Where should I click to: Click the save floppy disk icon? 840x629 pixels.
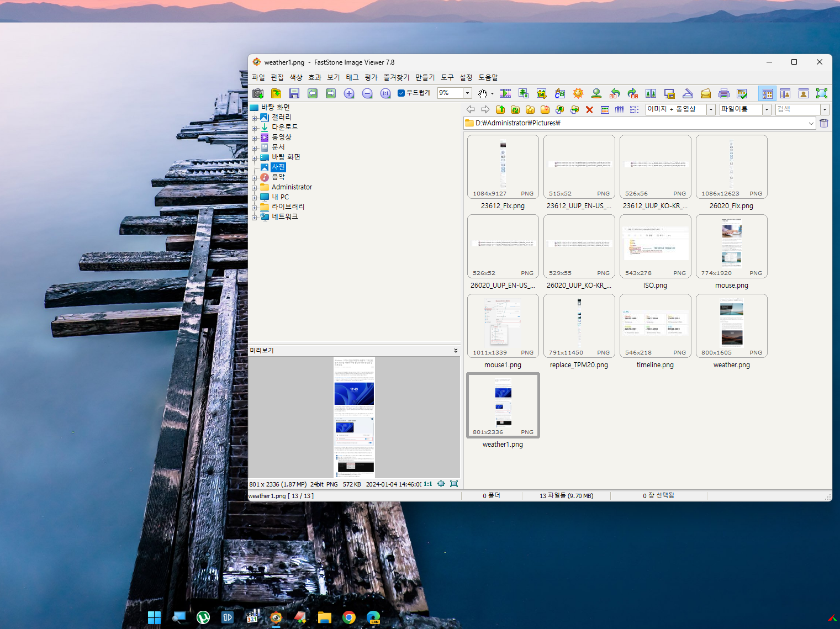(294, 93)
